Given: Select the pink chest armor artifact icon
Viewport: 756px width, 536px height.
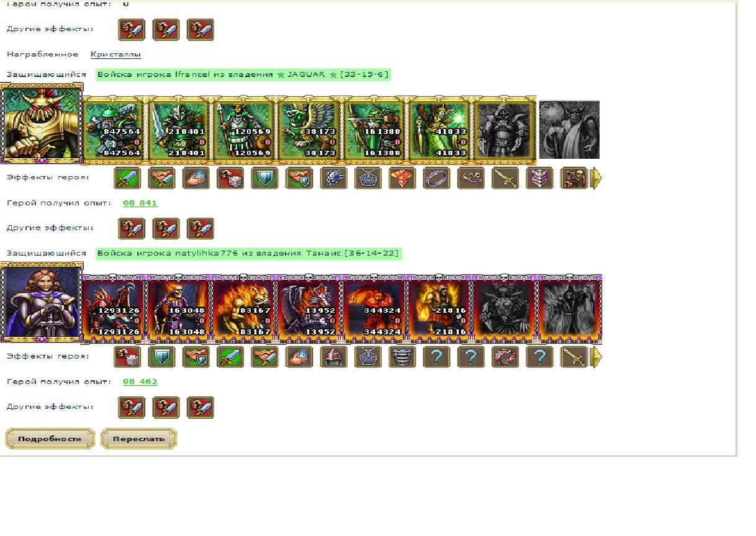Looking at the screenshot, I should [x=539, y=178].
